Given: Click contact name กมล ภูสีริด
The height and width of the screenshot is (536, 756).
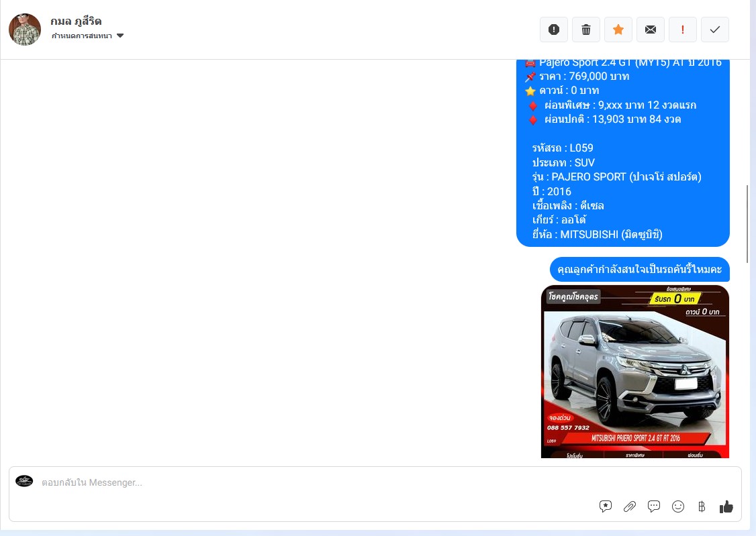Looking at the screenshot, I should pos(76,21).
